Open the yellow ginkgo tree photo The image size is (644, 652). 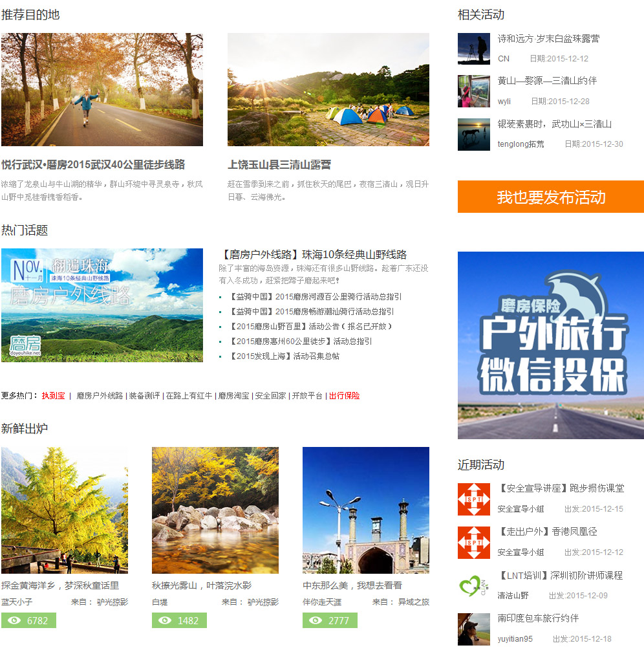click(65, 510)
